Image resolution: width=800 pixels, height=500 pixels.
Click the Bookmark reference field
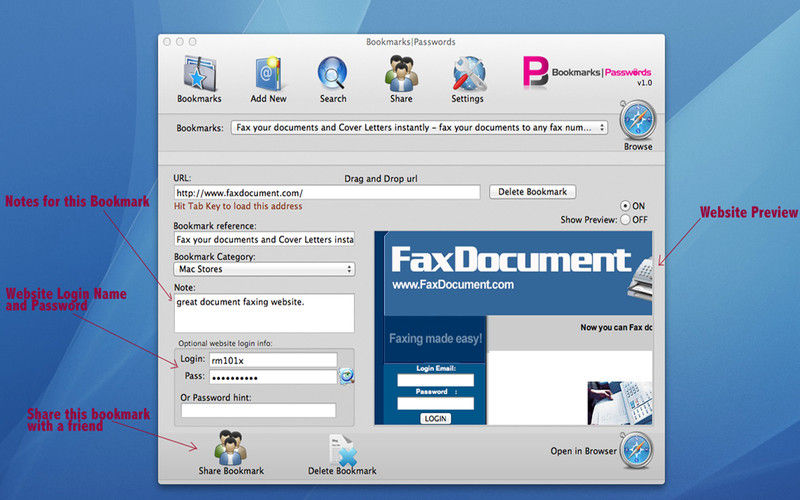264,239
